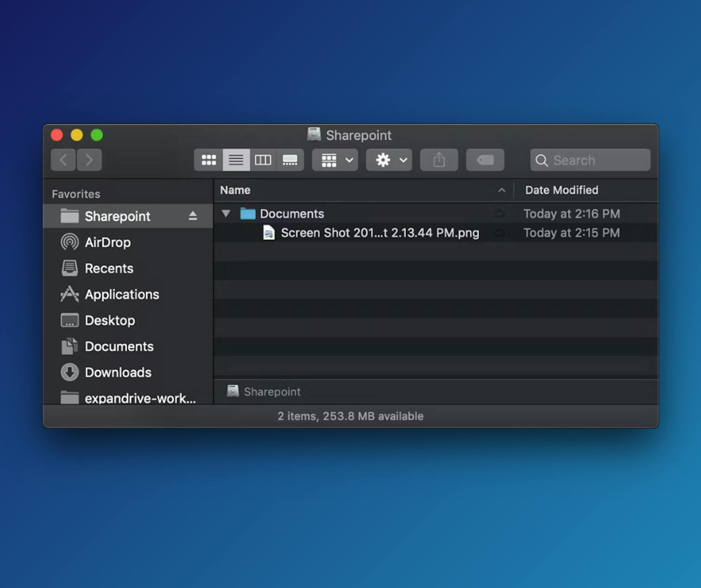Select AirDrop in the sidebar
This screenshot has width=701, height=588.
(x=108, y=242)
